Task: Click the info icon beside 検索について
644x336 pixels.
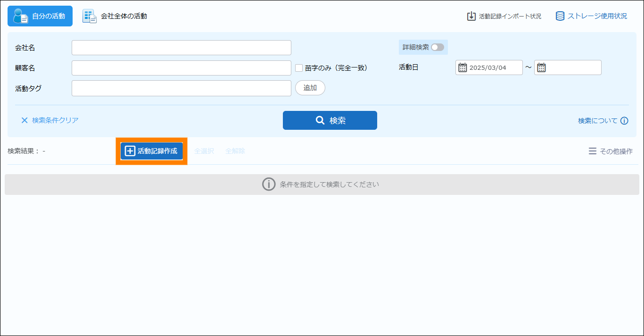Action: pos(624,121)
